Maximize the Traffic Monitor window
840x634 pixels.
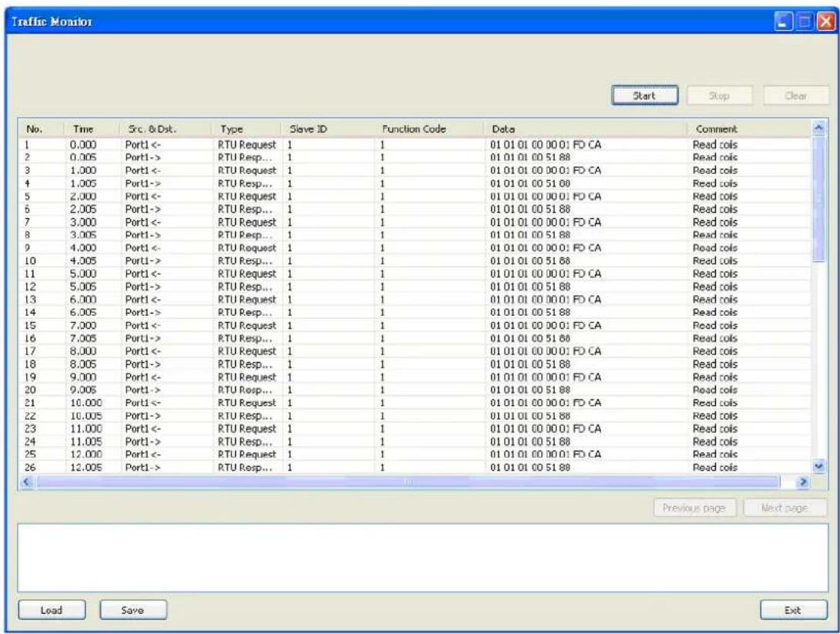(805, 22)
